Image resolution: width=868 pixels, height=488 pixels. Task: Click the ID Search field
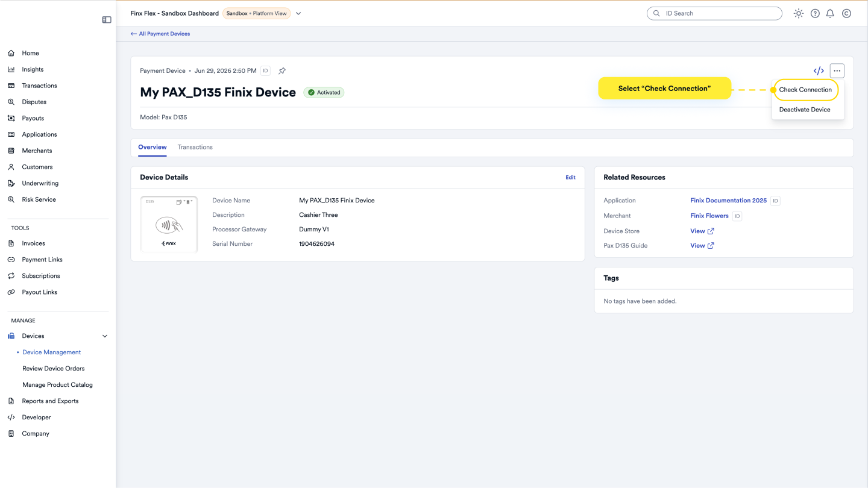tap(714, 13)
